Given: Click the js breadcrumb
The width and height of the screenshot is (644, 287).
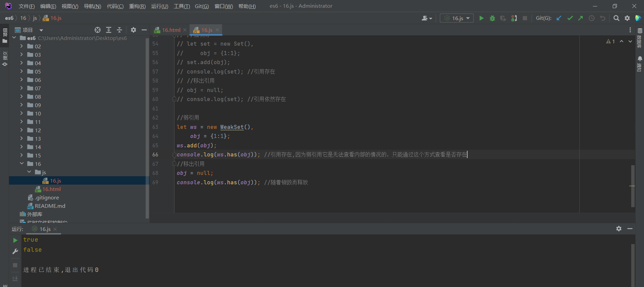Looking at the screenshot, I should (35, 18).
